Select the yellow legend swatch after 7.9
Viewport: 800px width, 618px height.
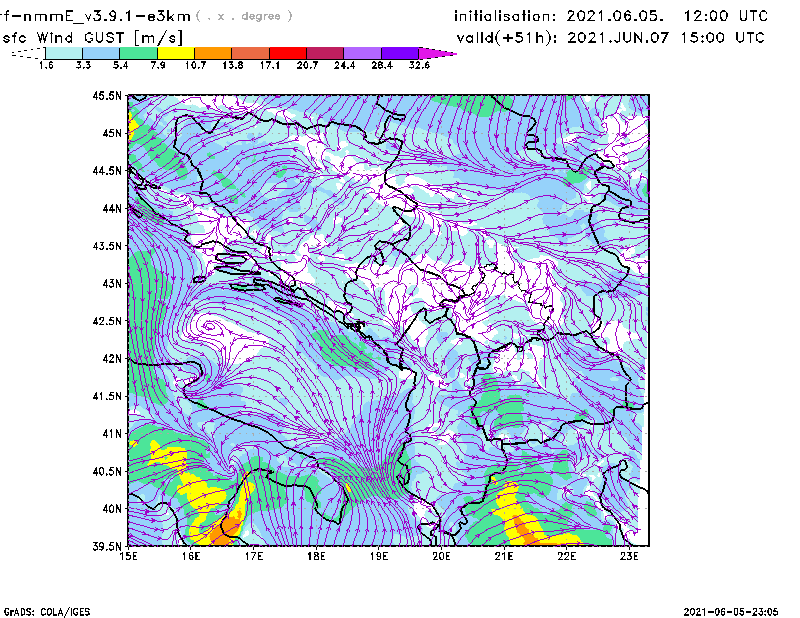coord(176,53)
